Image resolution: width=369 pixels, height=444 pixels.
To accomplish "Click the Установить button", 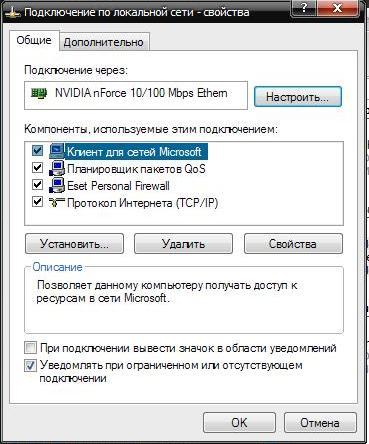I will [74, 244].
